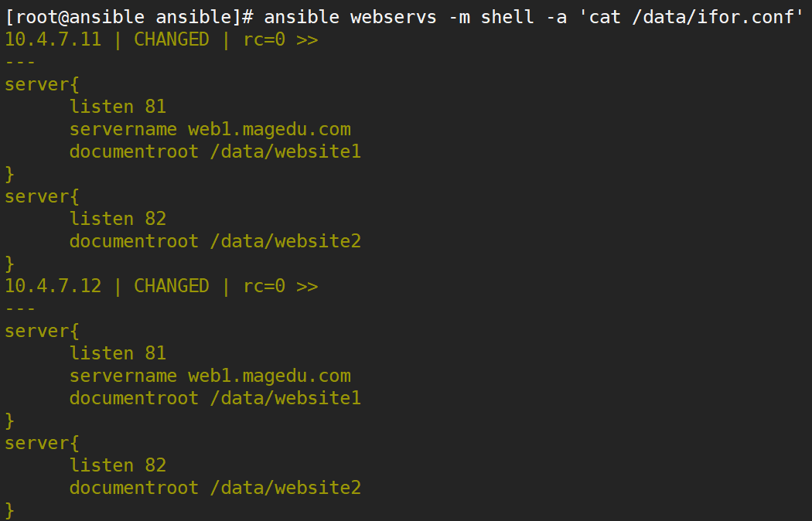
Task: Click the first 'server{' block opener
Action: pos(42,84)
